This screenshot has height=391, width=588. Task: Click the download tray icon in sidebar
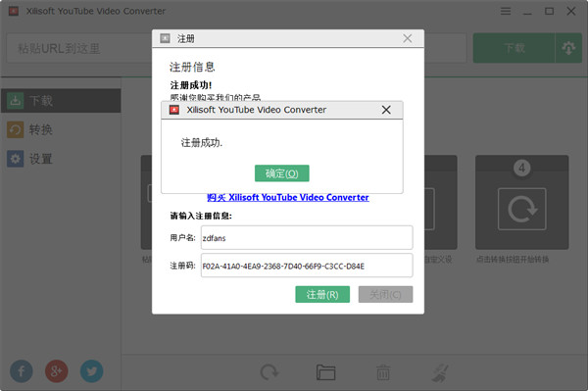point(15,101)
